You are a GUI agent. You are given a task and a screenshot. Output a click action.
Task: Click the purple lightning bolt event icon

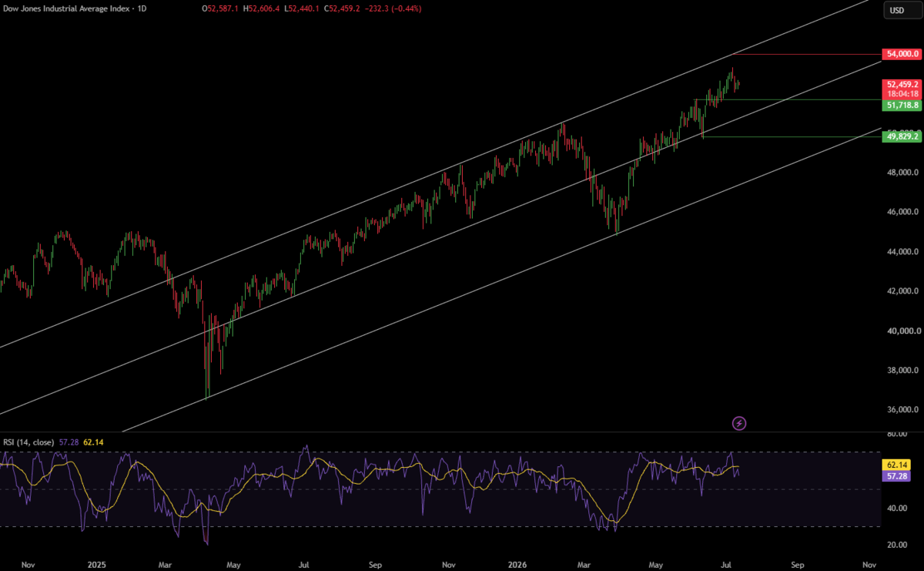point(739,422)
